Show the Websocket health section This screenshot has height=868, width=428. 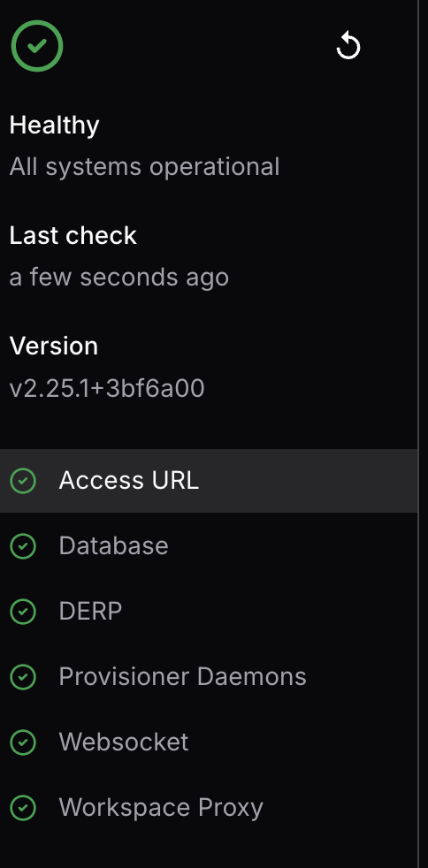tap(209, 742)
